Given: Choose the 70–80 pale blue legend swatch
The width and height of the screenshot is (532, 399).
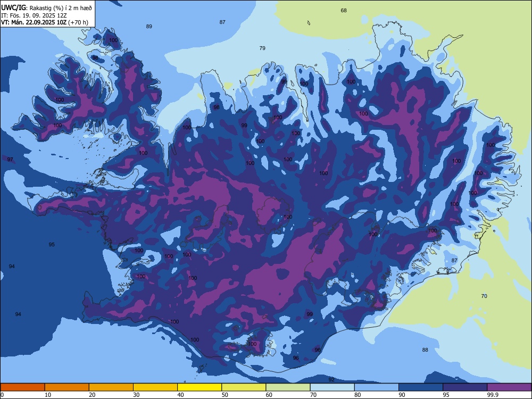Looking at the screenshot, I should (332, 387).
